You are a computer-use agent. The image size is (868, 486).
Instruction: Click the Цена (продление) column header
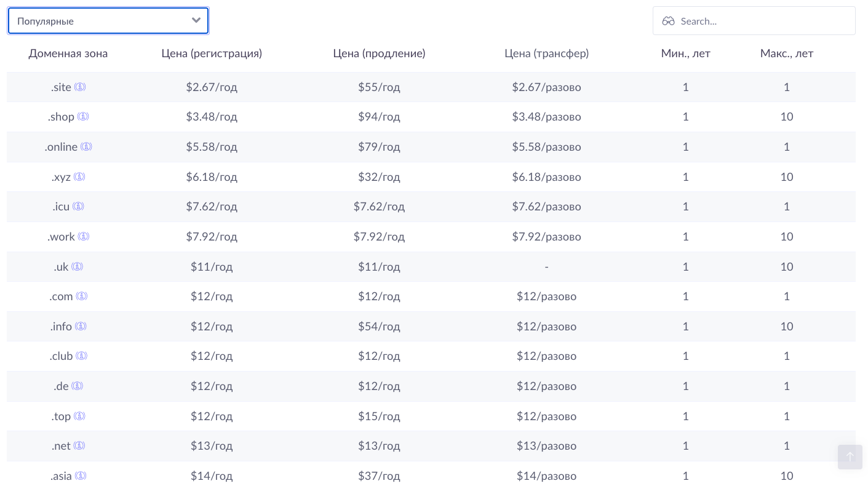379,54
